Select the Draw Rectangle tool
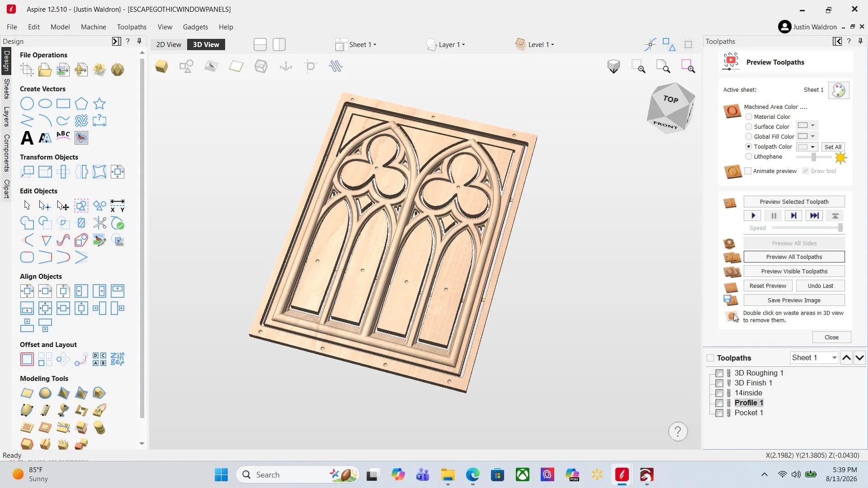The height and width of the screenshot is (488, 868). tap(63, 103)
